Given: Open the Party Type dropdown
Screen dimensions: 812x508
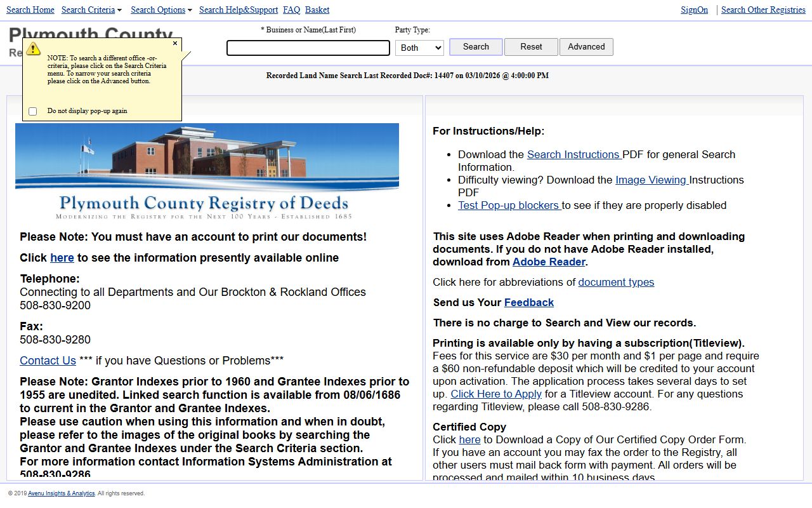Looking at the screenshot, I should pos(419,48).
